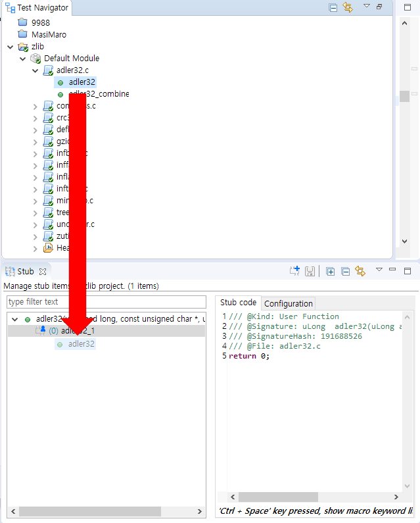Click user stub icon beside adler32_1
Image resolution: width=420 pixels, height=523 pixels.
click(x=41, y=330)
